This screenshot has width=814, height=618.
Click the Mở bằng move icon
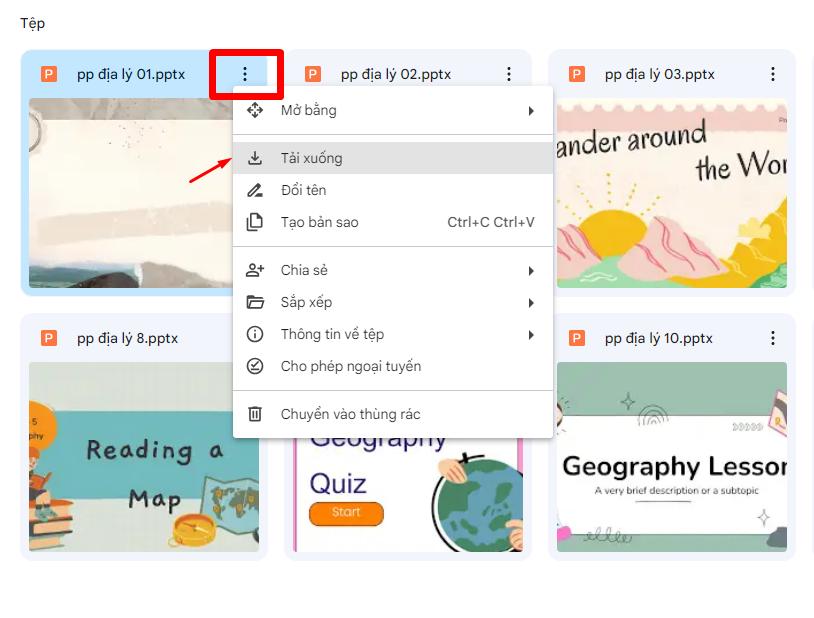pyautogui.click(x=256, y=110)
